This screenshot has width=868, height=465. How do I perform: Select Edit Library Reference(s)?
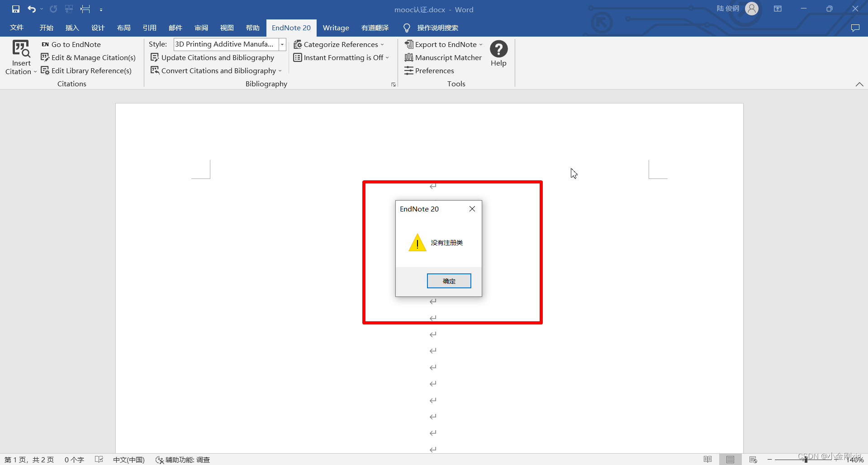(x=86, y=70)
